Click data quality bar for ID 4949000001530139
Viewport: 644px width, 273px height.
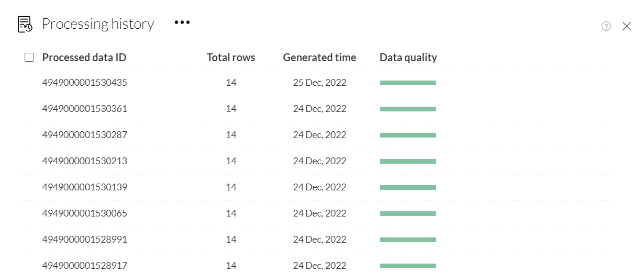tap(408, 187)
